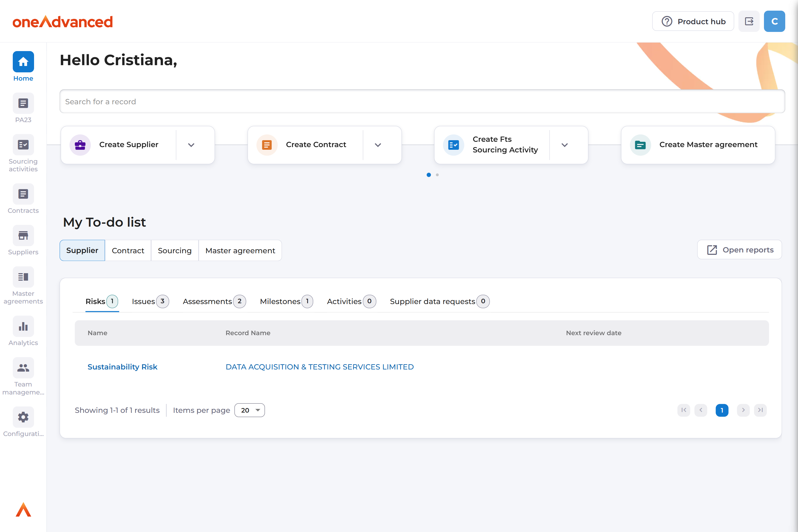Switch to the Assessments tab
The width and height of the screenshot is (798, 532).
[214, 301]
